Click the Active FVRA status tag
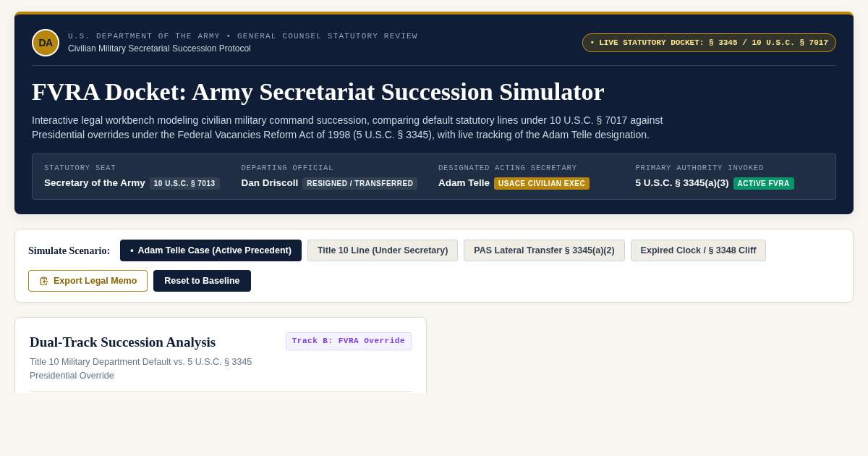Image resolution: width=868 pixels, height=456 pixels. [x=764, y=184]
